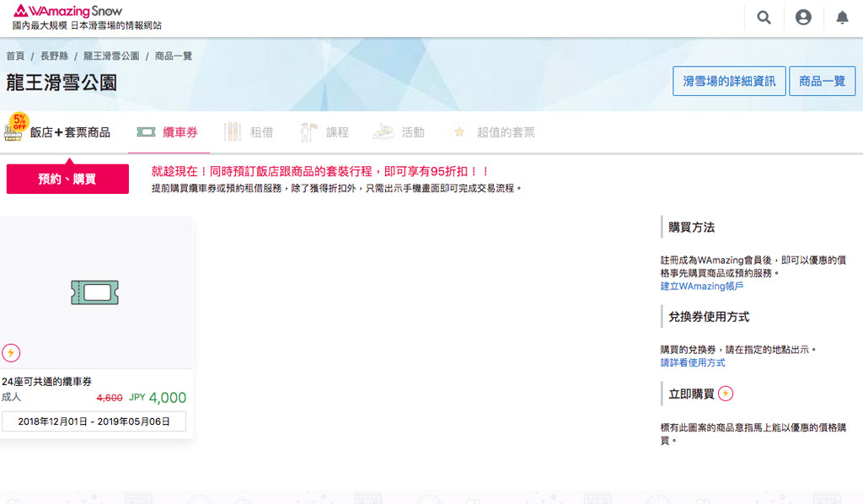Click the WAmazing Snow logo
Viewport: 863px width, 504px height.
click(67, 11)
